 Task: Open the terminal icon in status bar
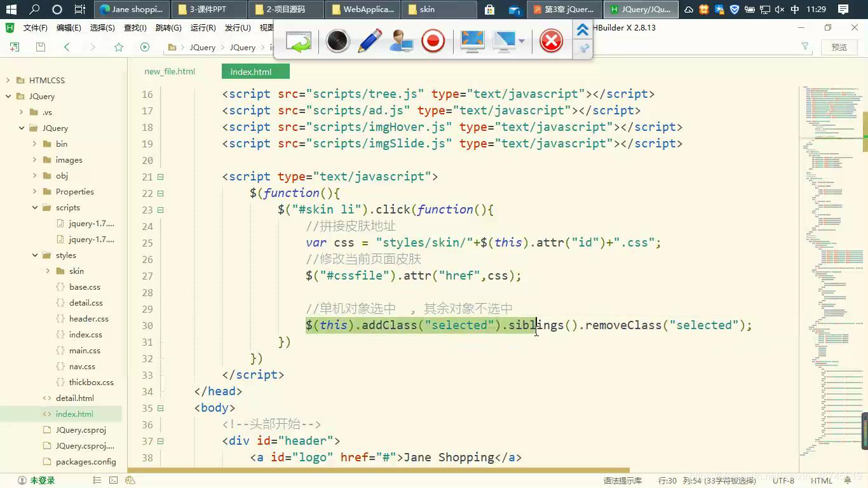point(113,481)
